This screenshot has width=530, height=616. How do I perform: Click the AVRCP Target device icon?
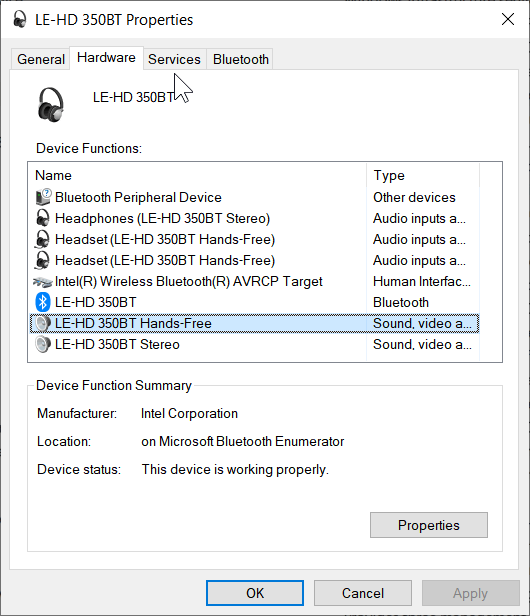pyautogui.click(x=43, y=282)
